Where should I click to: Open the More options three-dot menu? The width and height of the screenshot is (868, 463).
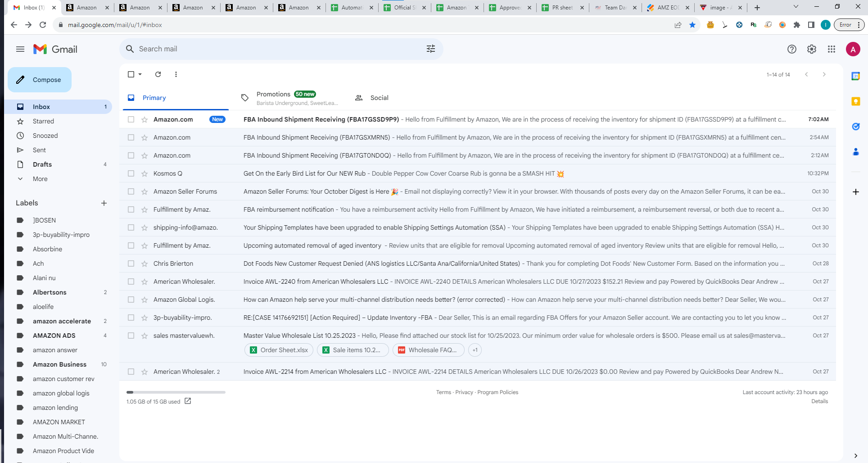[176, 74]
